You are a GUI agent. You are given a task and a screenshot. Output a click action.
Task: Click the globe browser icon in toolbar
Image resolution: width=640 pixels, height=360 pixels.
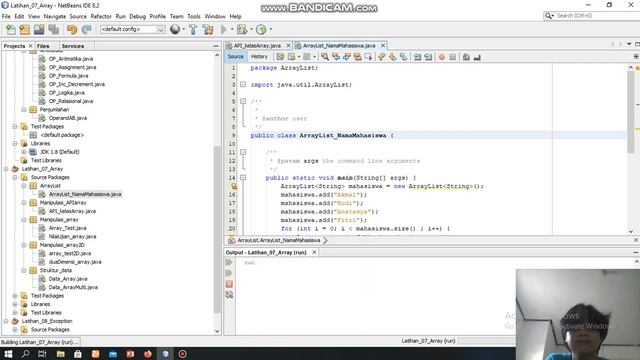pos(175,29)
